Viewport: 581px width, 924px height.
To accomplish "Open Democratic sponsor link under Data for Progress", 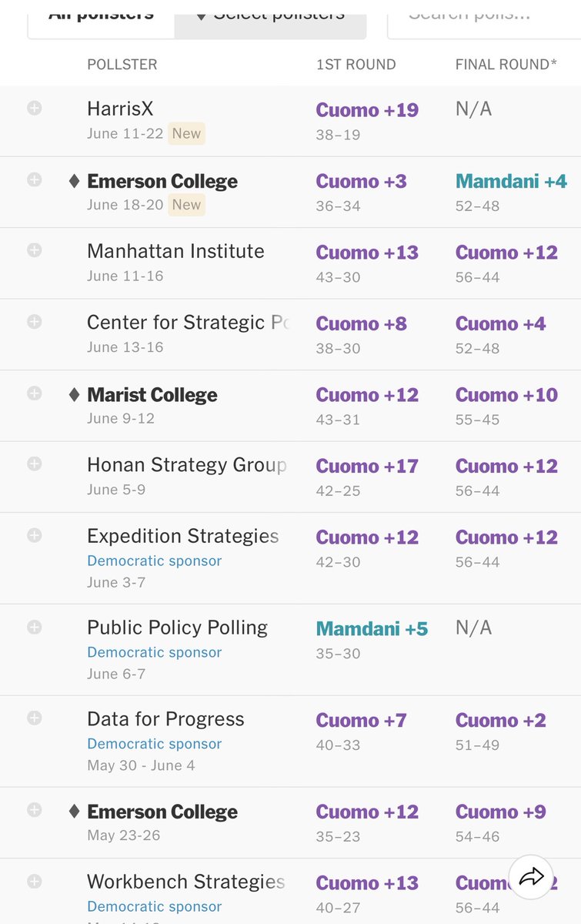I will pos(154,744).
